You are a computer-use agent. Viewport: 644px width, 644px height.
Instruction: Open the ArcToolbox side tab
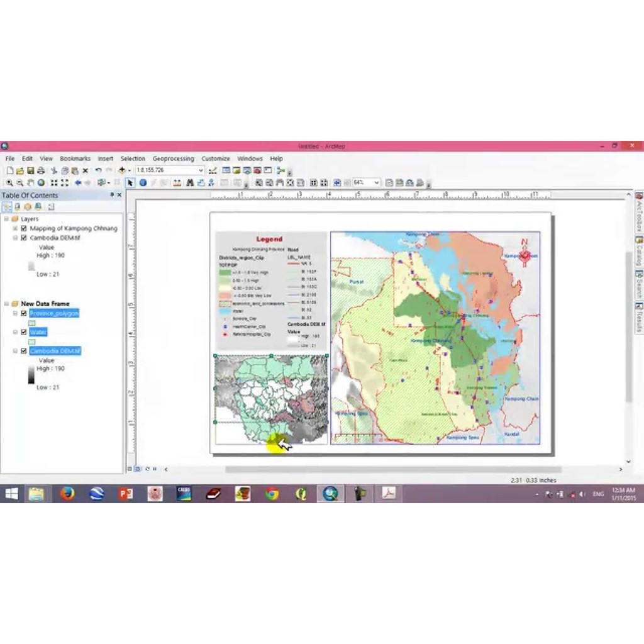pyautogui.click(x=639, y=214)
